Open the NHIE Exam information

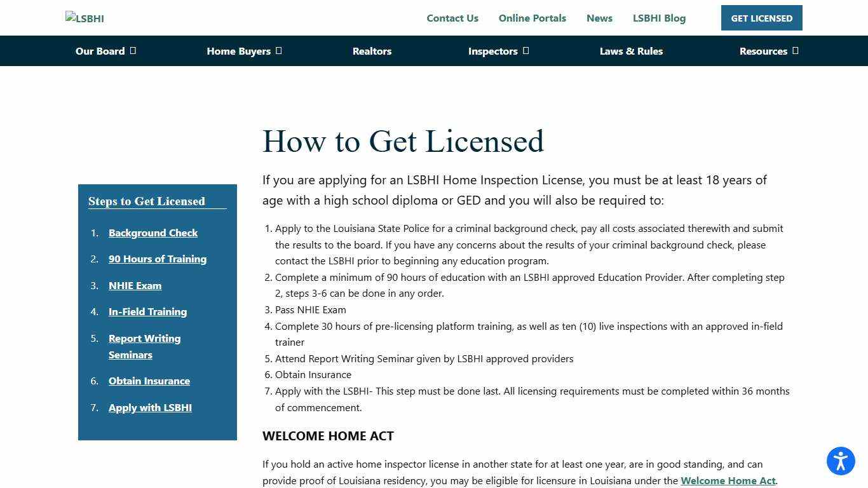click(x=135, y=285)
